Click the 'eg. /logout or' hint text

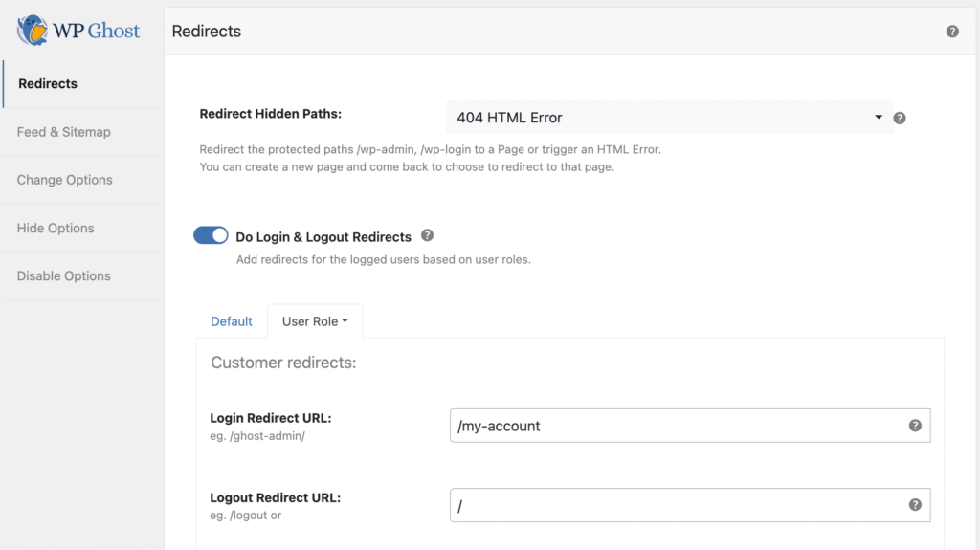click(246, 516)
